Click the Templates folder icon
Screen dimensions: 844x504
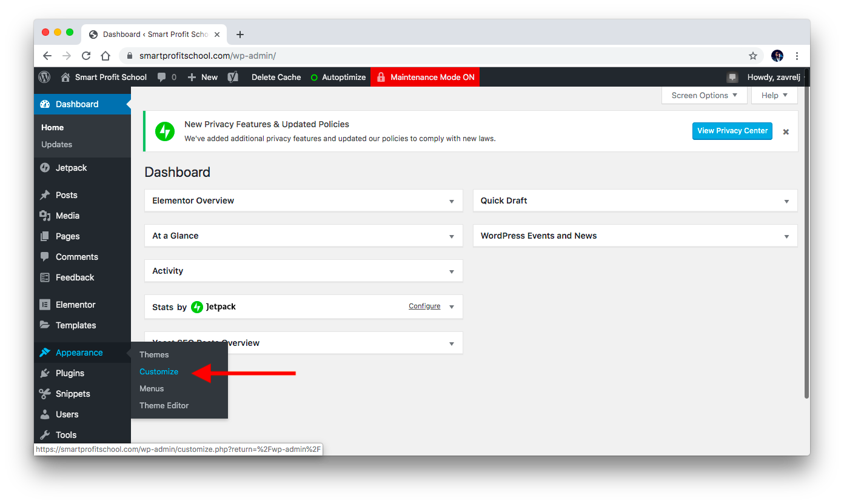click(x=45, y=325)
